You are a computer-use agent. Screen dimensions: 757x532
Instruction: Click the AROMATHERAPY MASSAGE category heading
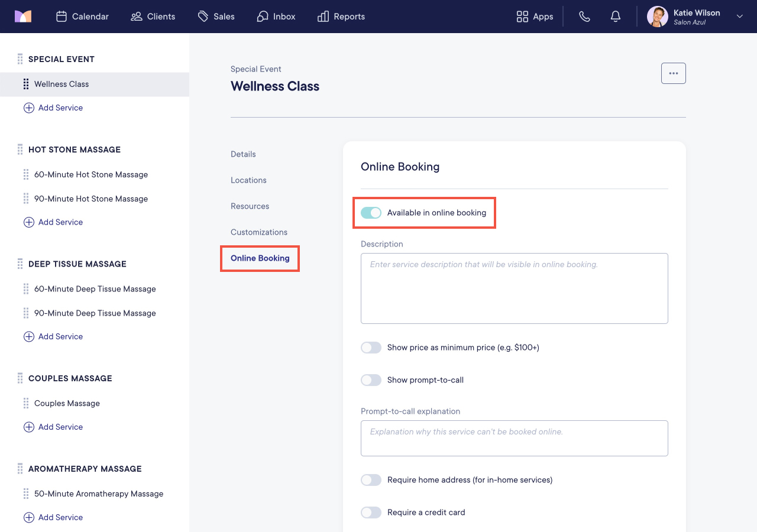click(85, 469)
